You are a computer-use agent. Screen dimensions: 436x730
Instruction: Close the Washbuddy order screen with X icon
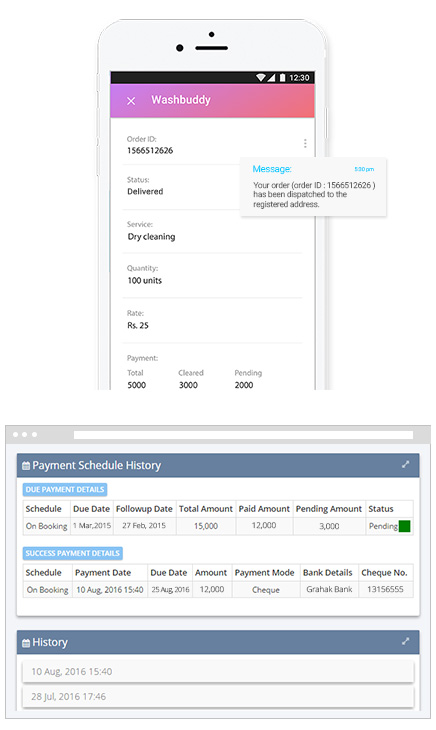pos(131,101)
